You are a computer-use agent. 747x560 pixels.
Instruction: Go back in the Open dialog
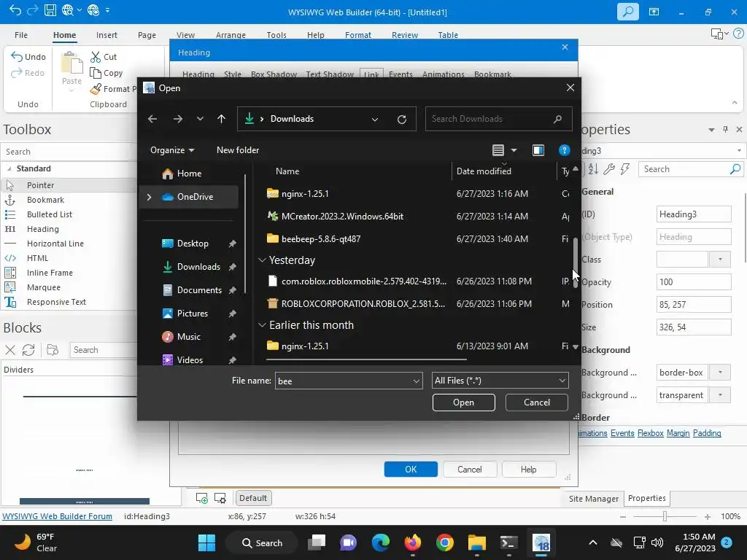coord(152,119)
